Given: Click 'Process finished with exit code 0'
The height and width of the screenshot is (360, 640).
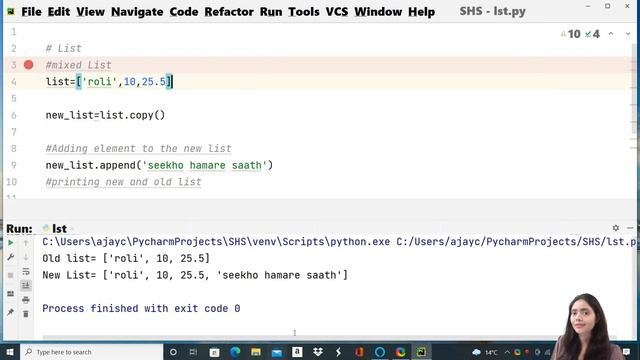Looking at the screenshot, I should point(141,309).
